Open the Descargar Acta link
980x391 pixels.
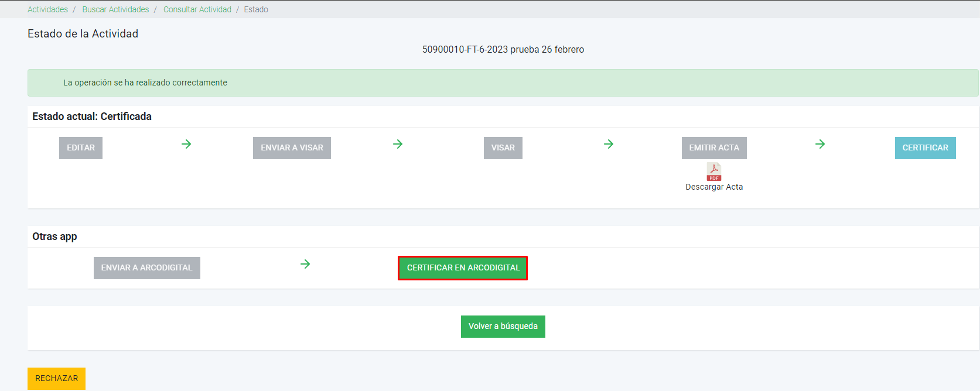click(x=714, y=187)
